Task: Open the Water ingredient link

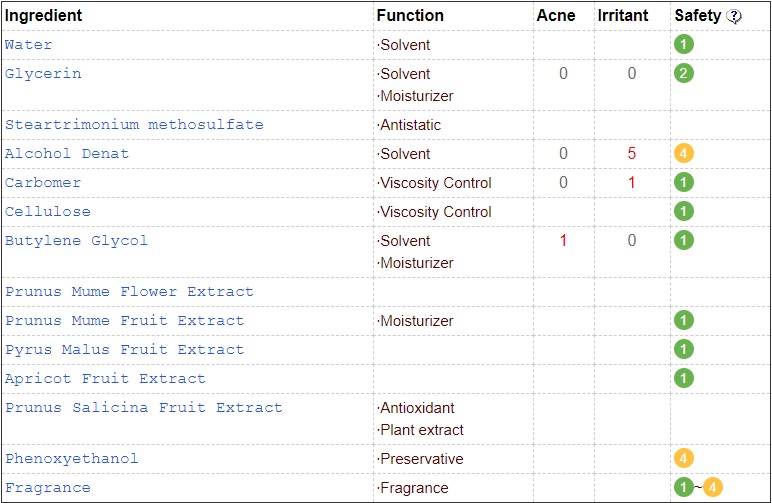Action: tap(29, 44)
